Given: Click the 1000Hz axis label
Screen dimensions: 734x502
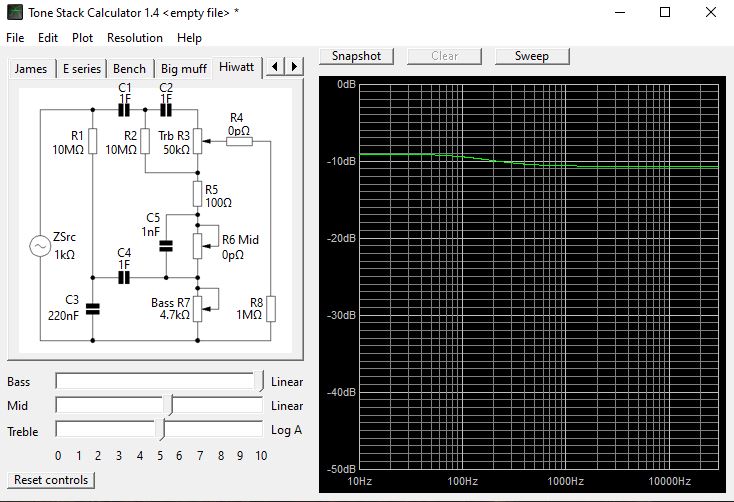Looking at the screenshot, I should (x=565, y=481).
